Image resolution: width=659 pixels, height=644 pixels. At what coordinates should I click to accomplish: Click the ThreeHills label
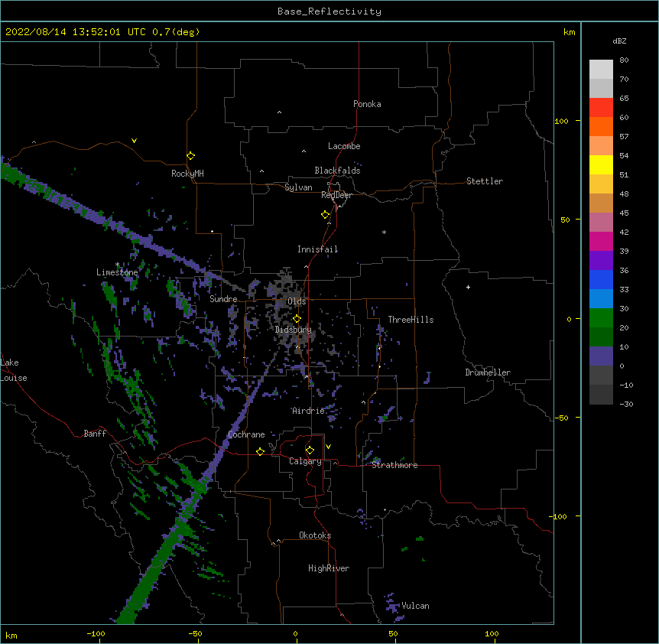(x=411, y=320)
